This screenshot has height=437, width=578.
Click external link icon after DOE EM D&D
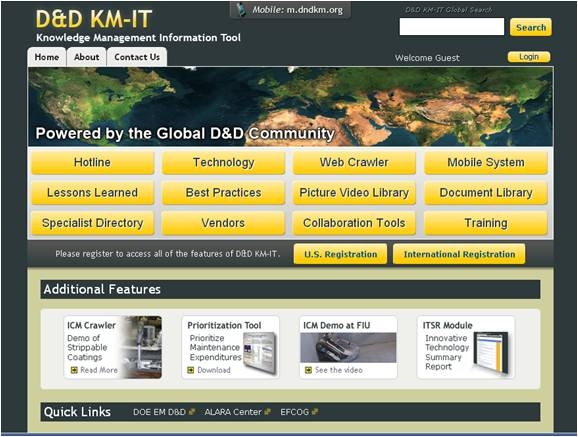(x=192, y=412)
